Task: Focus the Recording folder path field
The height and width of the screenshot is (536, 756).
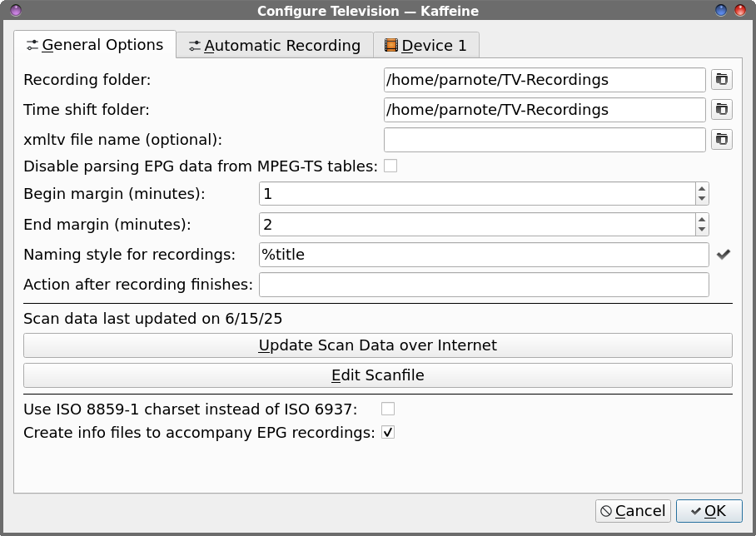Action: pyautogui.click(x=545, y=80)
